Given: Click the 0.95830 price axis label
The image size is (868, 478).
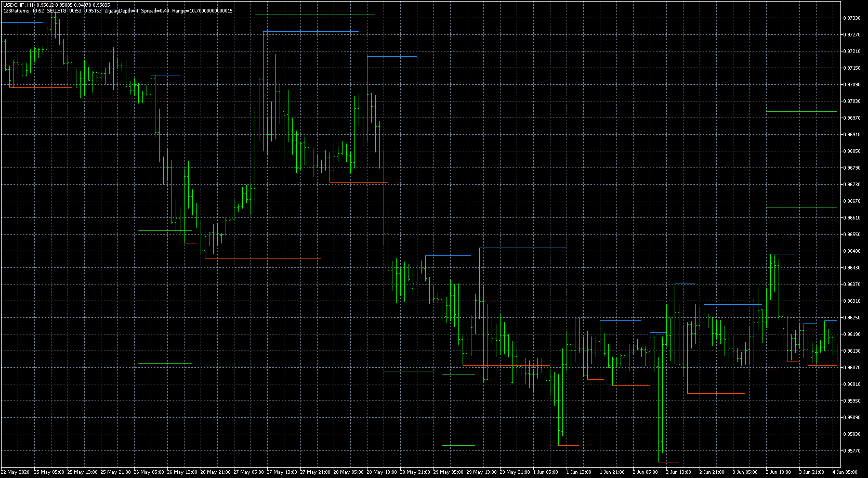Looking at the screenshot, I should 853,434.
